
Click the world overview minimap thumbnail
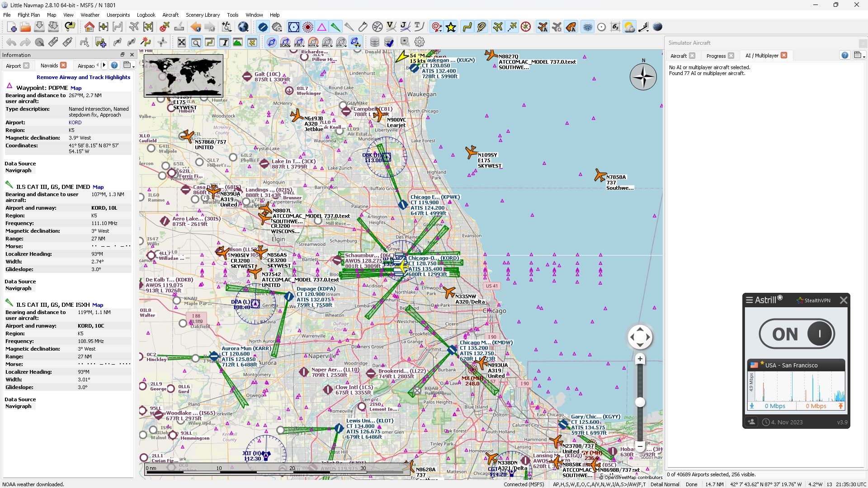[183, 75]
